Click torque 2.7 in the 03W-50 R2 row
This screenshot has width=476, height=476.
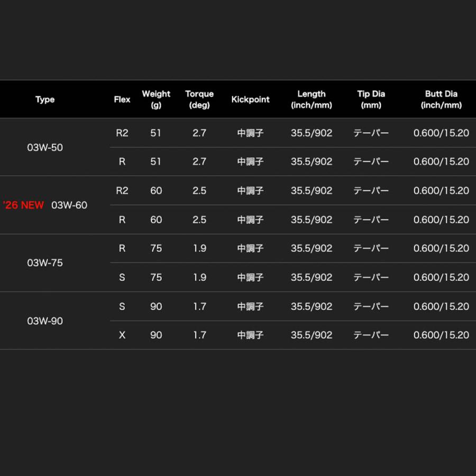[x=199, y=133]
